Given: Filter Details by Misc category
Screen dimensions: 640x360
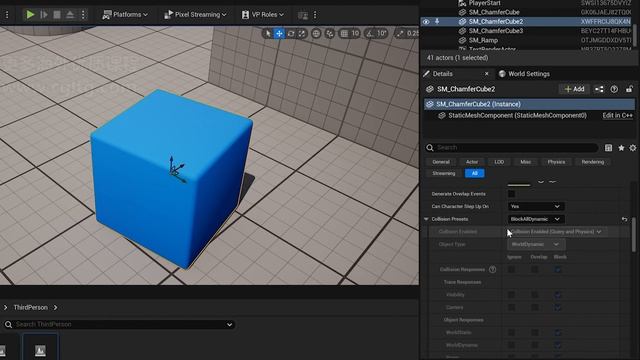Looking at the screenshot, I should tap(525, 162).
